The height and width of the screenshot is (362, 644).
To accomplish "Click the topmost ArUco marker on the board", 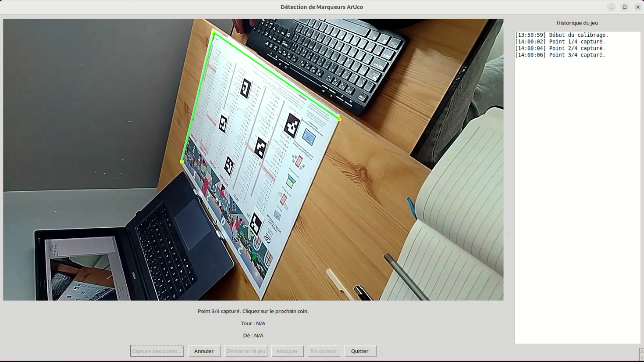I will tap(246, 89).
